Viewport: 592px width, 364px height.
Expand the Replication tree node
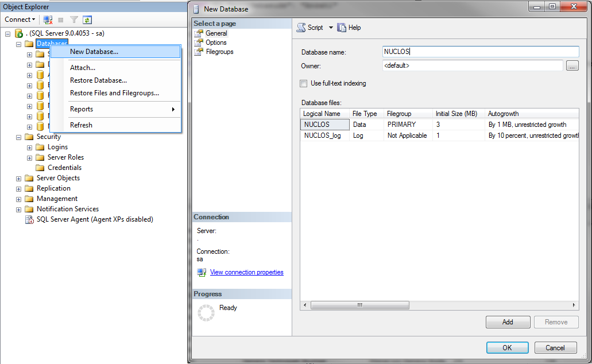point(19,188)
